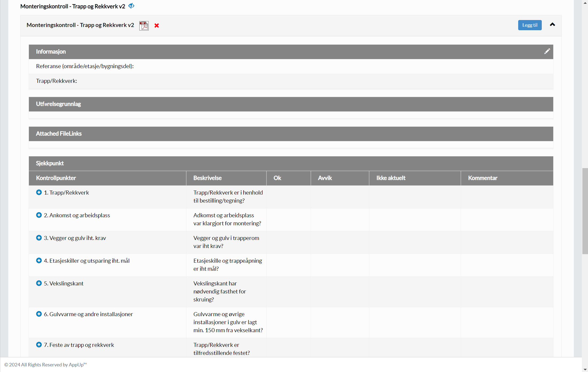Click description 'Trapp/Rekkverk er i henhold til bestilling/tegning?'
Viewport: 588px width, 372px height.
228,197
